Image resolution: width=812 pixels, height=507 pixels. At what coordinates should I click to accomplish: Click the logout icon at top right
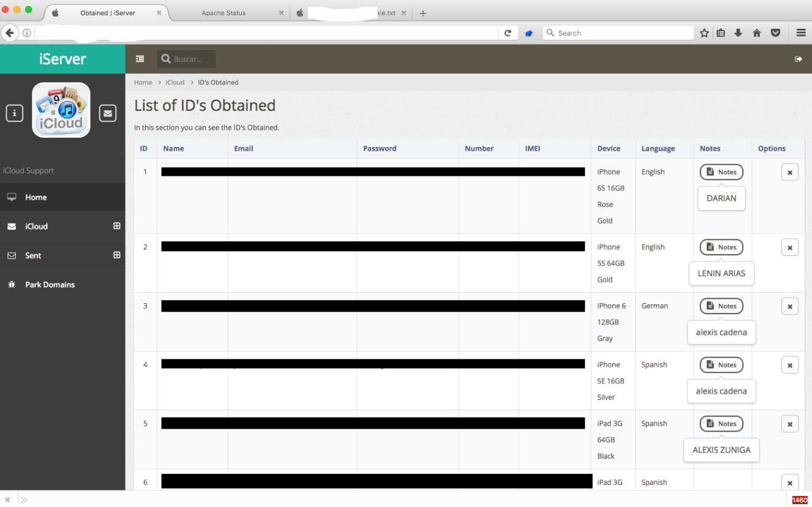tap(798, 59)
